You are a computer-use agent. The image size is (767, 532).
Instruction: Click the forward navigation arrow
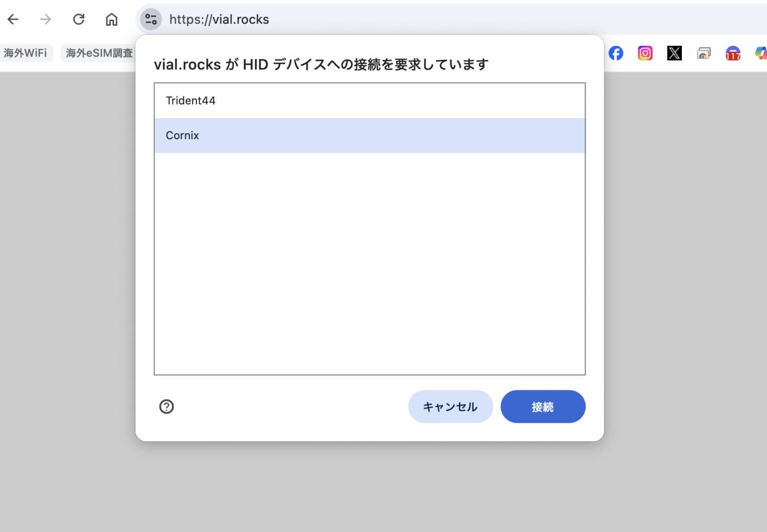coord(46,19)
